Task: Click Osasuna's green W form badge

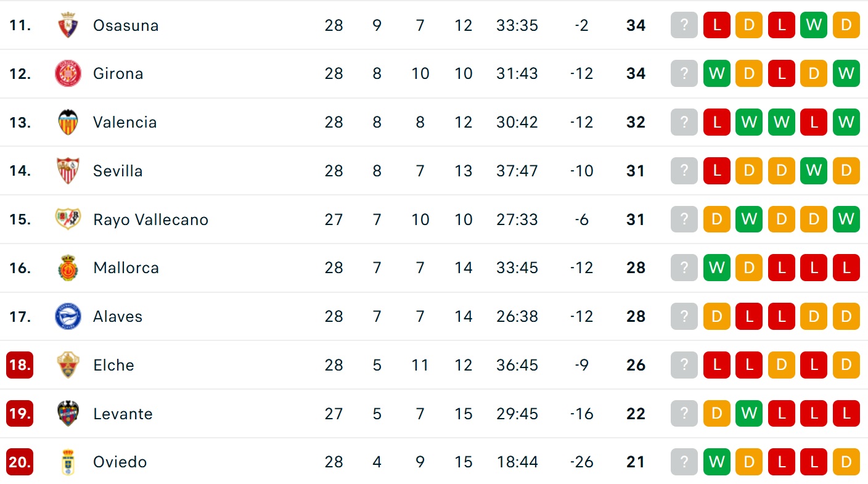Action: (814, 25)
